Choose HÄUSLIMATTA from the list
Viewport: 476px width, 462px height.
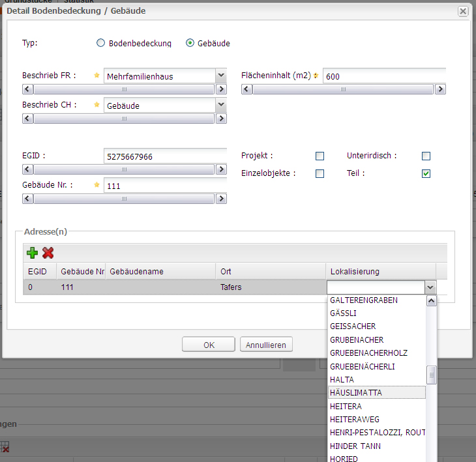pyautogui.click(x=377, y=393)
